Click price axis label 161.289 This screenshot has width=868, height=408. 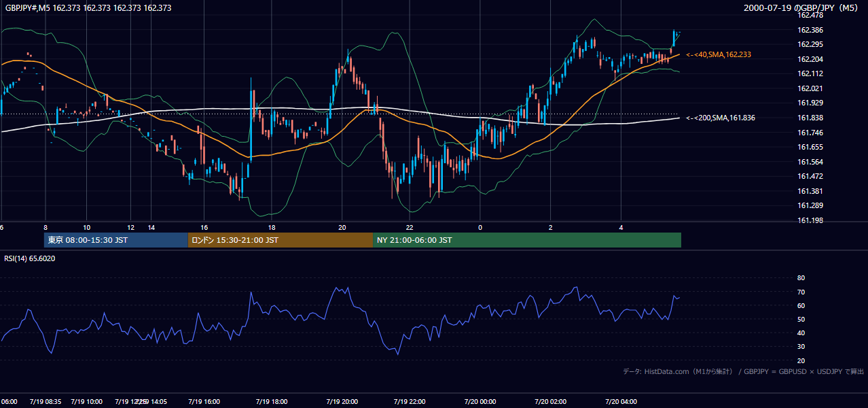(x=810, y=205)
